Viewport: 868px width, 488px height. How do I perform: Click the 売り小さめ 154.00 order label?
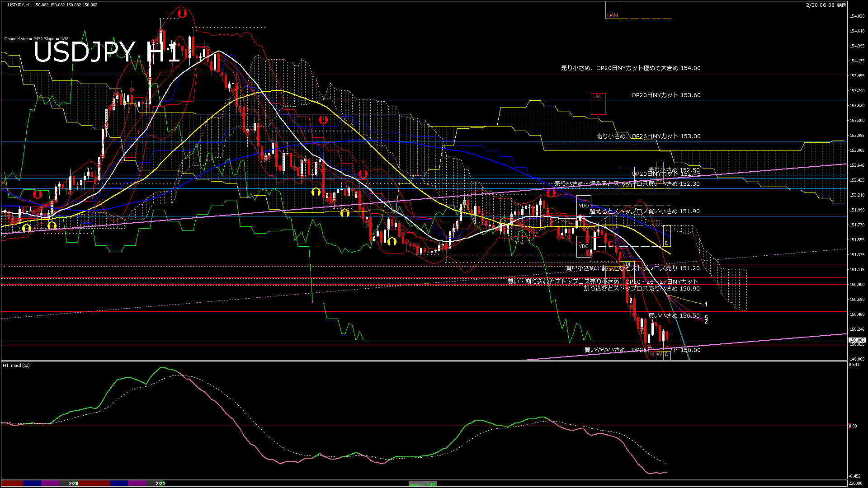pos(631,68)
